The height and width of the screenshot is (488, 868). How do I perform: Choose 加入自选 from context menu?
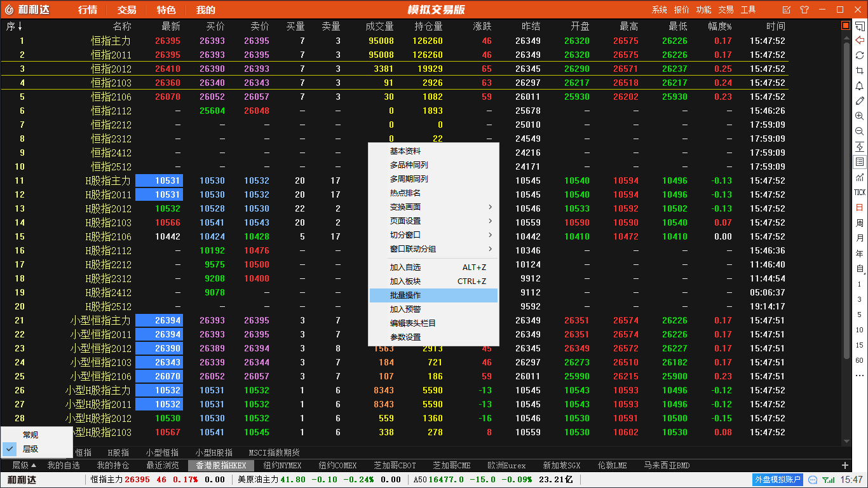(433, 268)
